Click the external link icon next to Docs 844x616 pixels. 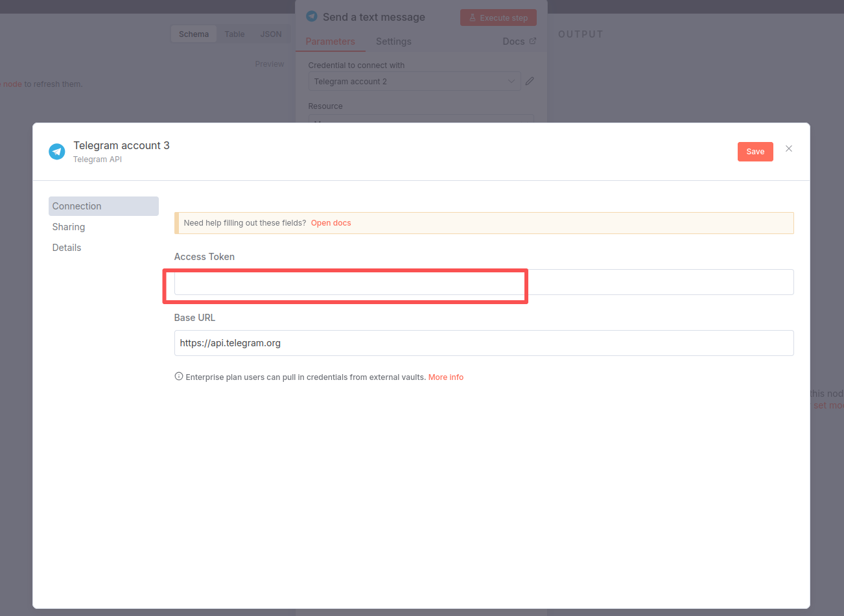point(533,41)
